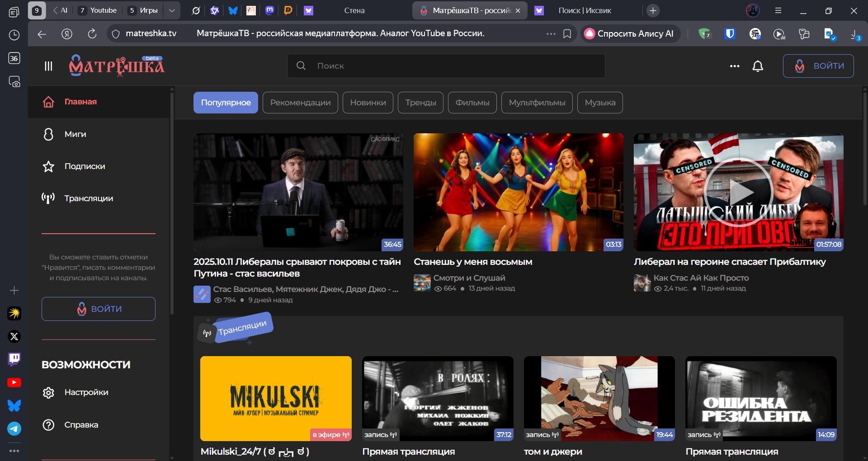Open Twitch from the browser sidebar
The image size is (868, 461).
14,359
